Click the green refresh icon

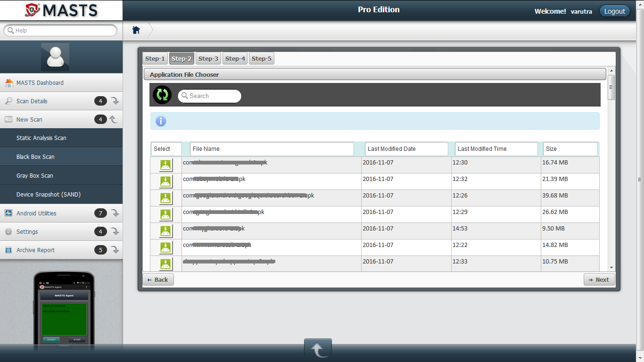click(x=162, y=95)
